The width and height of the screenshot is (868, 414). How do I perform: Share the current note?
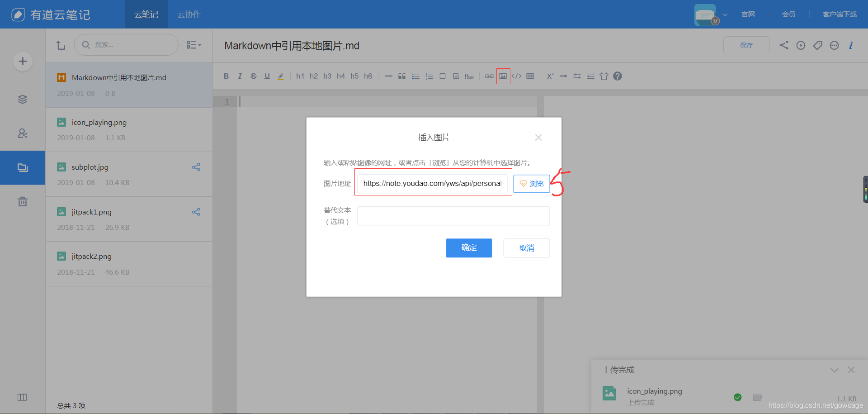784,45
